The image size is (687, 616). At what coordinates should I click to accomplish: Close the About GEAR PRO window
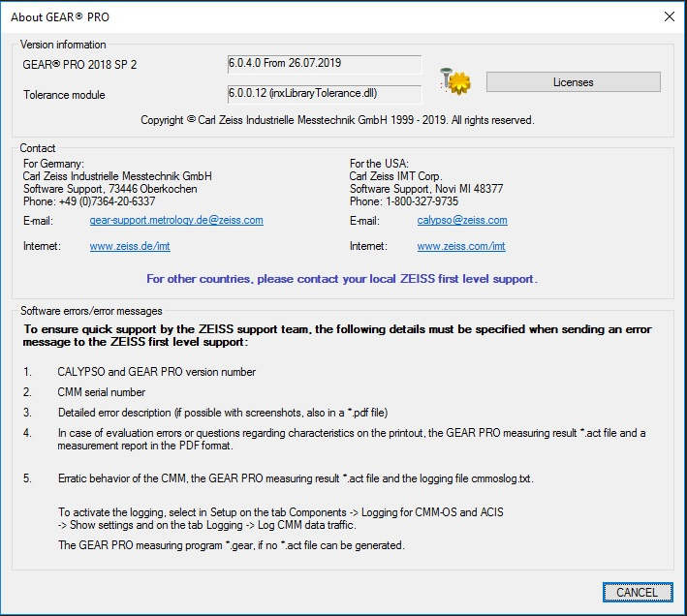(x=669, y=16)
